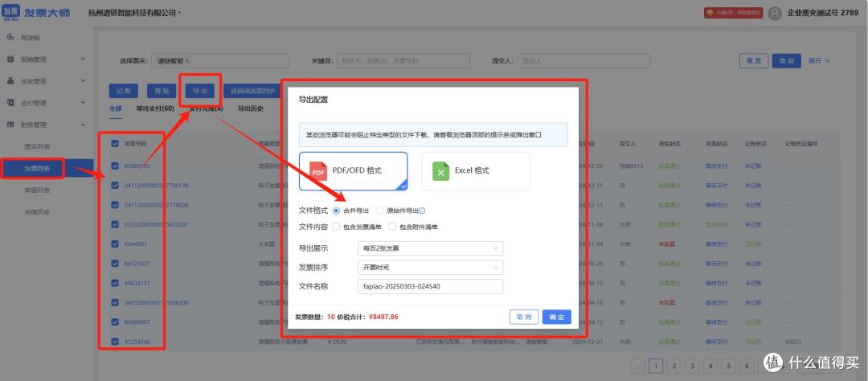Uncheck the checkbox for invoice 85686097
Image resolution: width=868 pixels, height=381 pixels.
click(115, 322)
